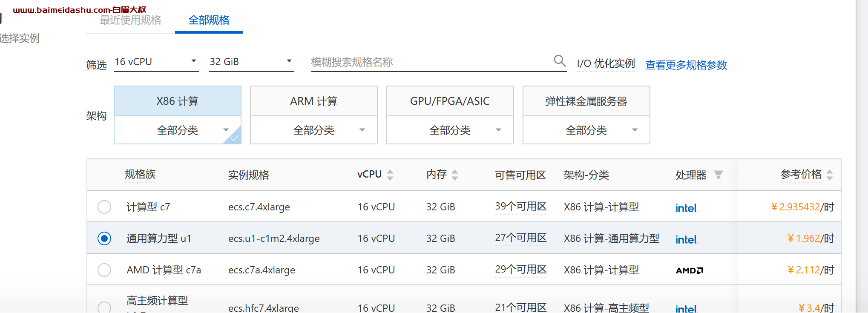Open the 16 vCPU filter dropdown
Viewport: 868px width, 313px height.
156,62
